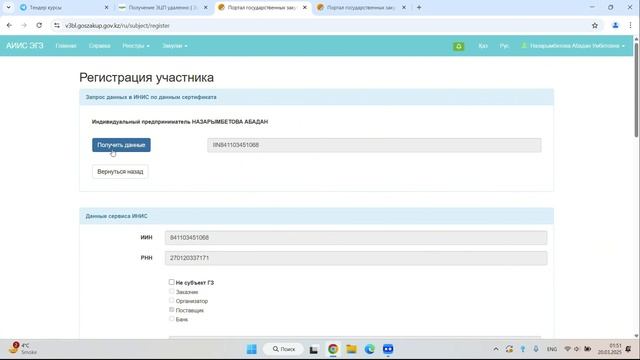The height and width of the screenshot is (360, 640).
Task: Click the Регистрация участника heading
Action: pyautogui.click(x=147, y=78)
